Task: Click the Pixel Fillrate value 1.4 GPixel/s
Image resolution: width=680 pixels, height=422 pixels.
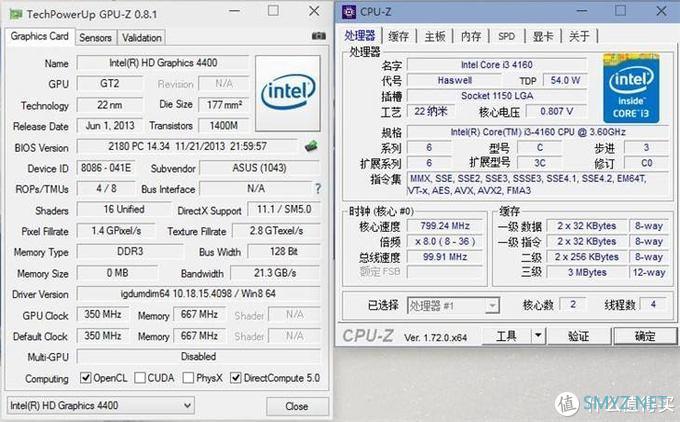Action: (116, 231)
